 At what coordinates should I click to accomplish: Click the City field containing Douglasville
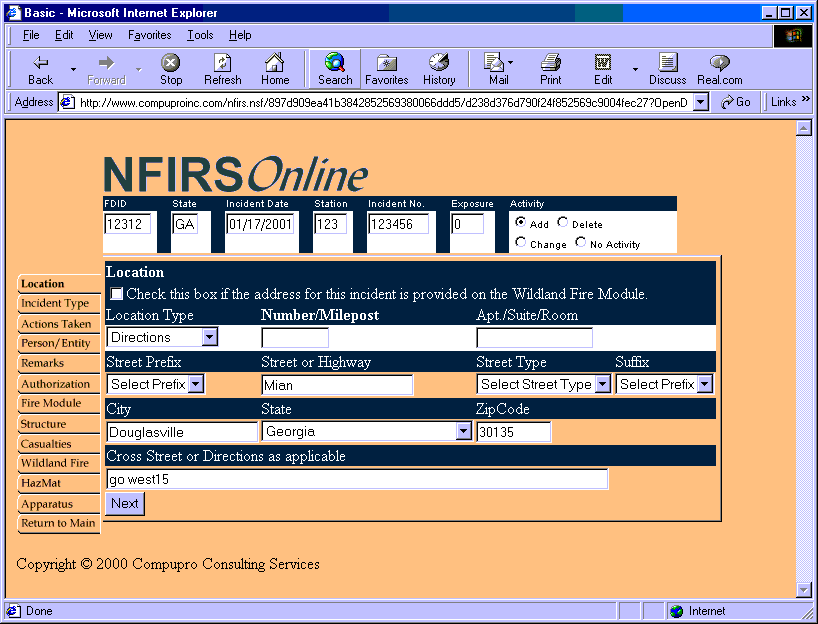[x=182, y=432]
